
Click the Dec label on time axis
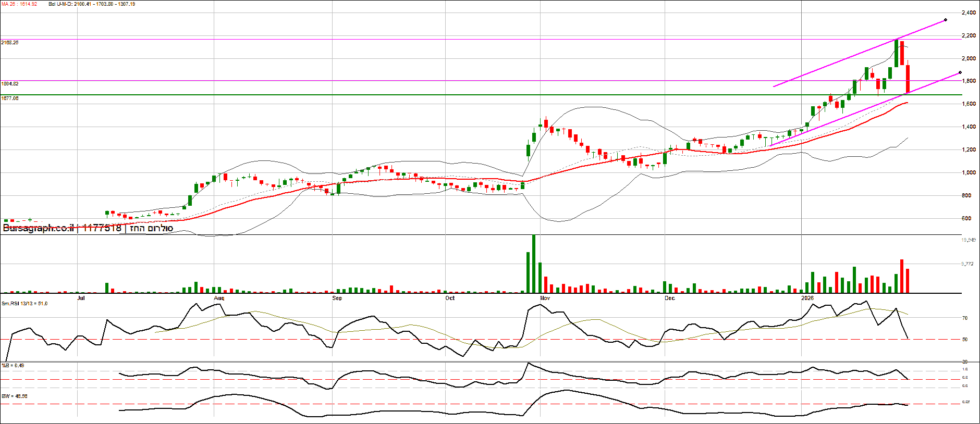coord(670,298)
